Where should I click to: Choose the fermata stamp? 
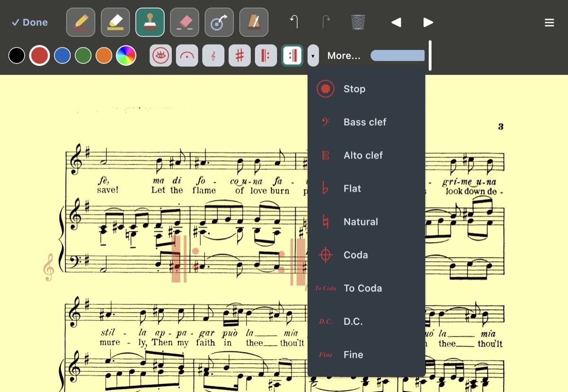click(187, 55)
